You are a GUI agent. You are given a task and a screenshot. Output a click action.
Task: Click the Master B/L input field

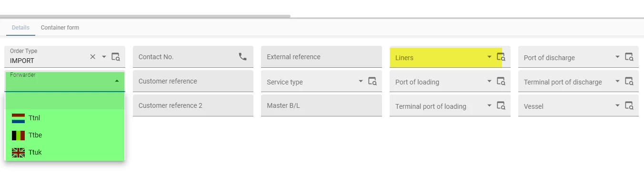click(x=322, y=105)
